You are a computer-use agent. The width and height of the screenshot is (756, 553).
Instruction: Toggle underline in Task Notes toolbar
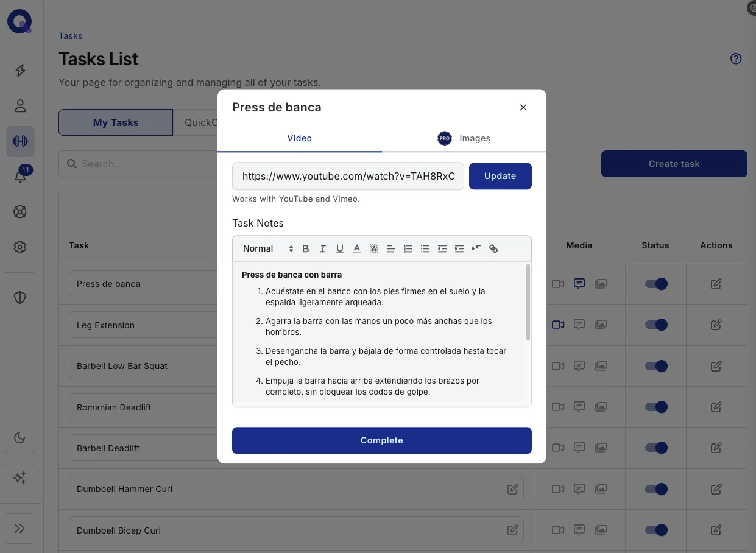(x=340, y=248)
